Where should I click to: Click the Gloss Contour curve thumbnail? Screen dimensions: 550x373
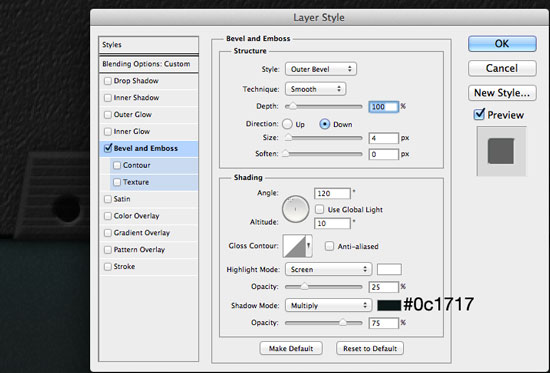click(x=294, y=246)
